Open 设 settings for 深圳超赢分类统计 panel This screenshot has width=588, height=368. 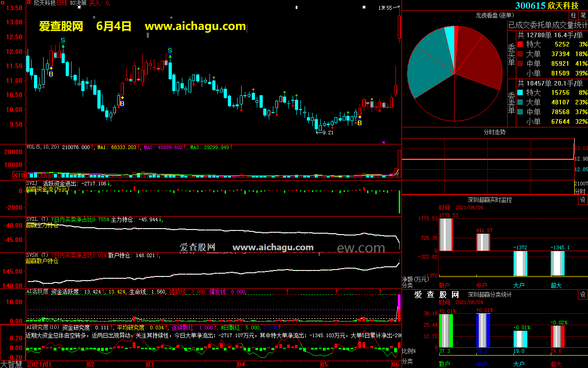(583, 295)
